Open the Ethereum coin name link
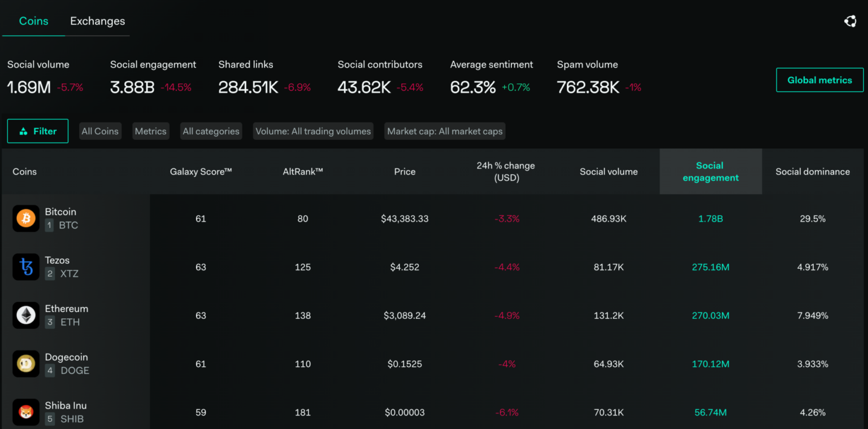Image resolution: width=868 pixels, height=429 pixels. [x=67, y=309]
